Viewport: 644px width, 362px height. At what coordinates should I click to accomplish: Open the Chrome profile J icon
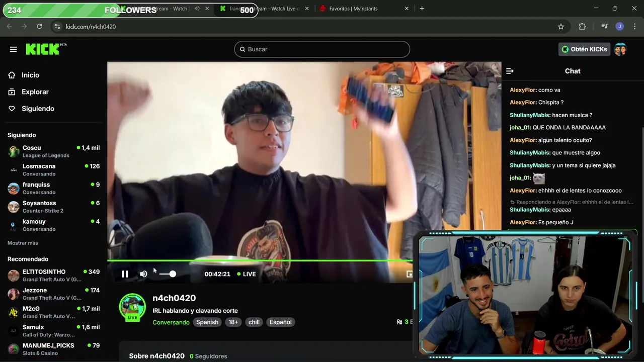click(x=620, y=27)
